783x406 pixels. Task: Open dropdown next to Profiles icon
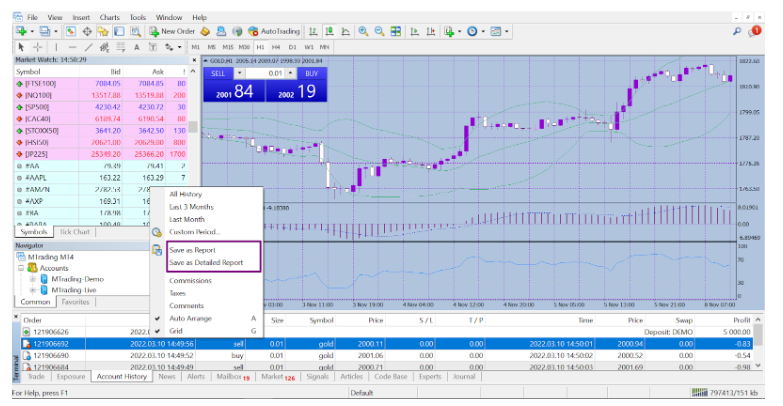(x=55, y=31)
